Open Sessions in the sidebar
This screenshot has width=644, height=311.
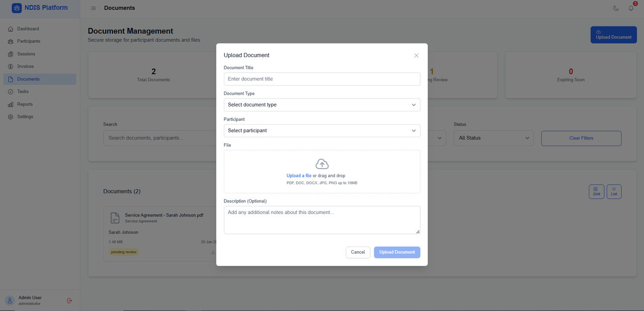40,54
